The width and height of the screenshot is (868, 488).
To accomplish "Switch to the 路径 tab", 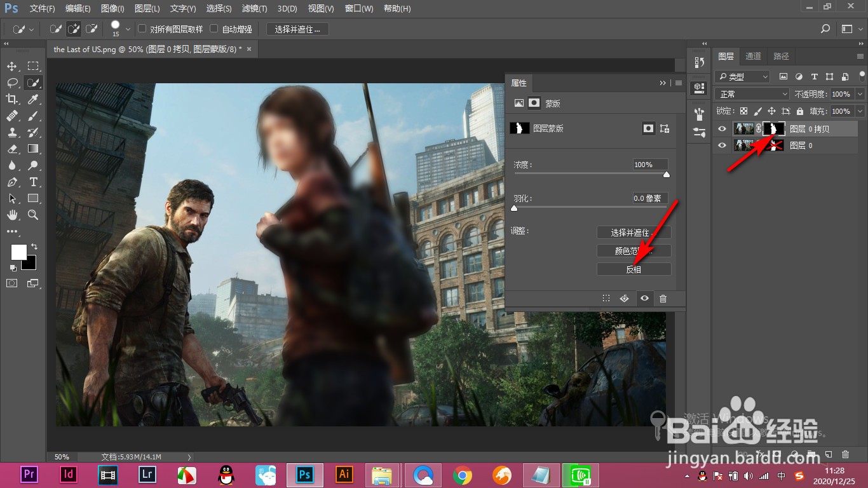I will [781, 56].
